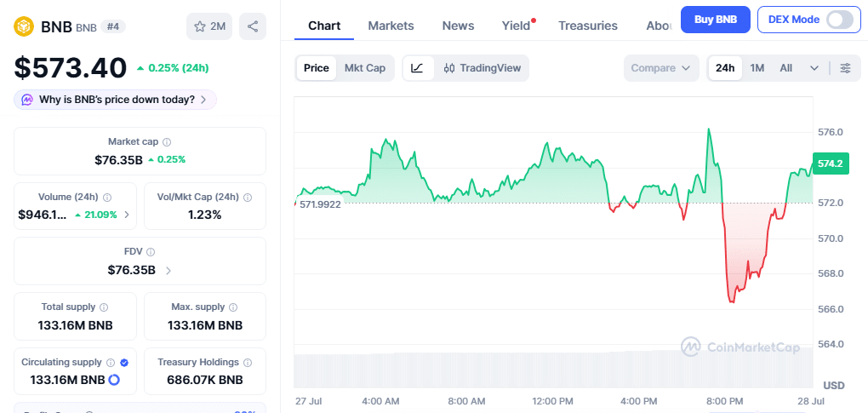Select Price chart mode
The image size is (868, 413).
[x=316, y=68]
